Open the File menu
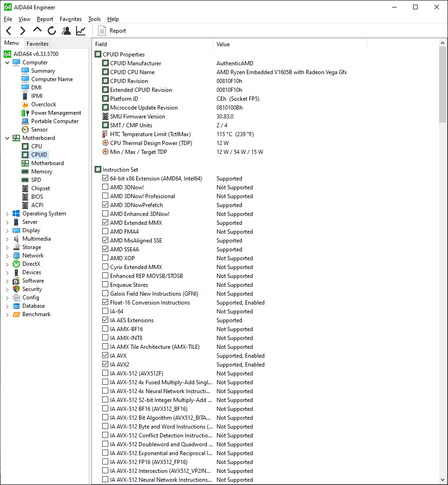The height and width of the screenshot is (485, 448). pos(8,19)
